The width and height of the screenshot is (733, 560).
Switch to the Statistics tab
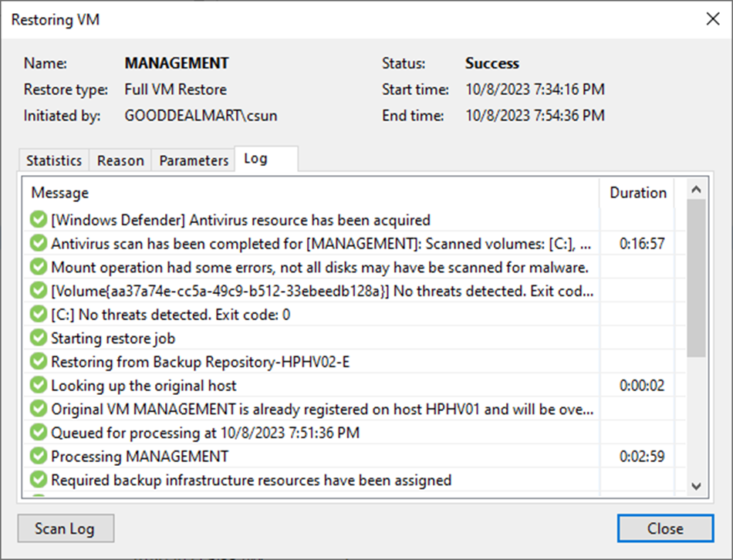(x=54, y=160)
